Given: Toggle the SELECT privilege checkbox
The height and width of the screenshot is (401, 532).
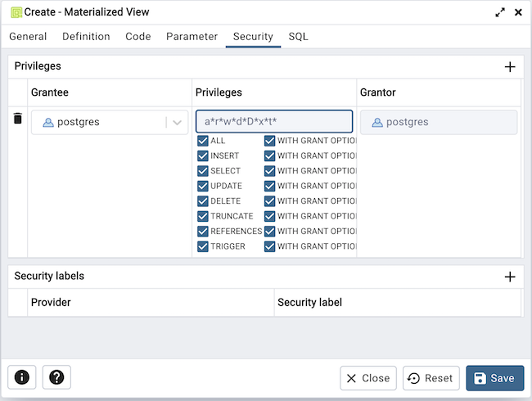Looking at the screenshot, I should (x=203, y=171).
